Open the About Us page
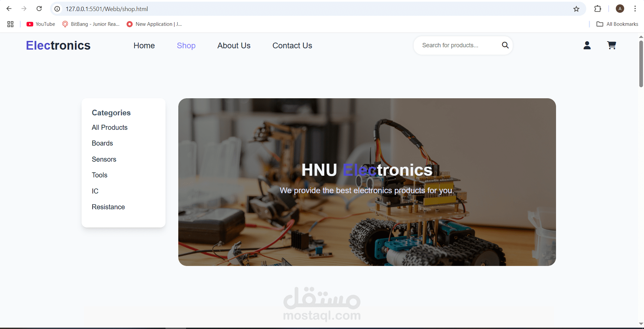644x329 pixels. (x=234, y=46)
